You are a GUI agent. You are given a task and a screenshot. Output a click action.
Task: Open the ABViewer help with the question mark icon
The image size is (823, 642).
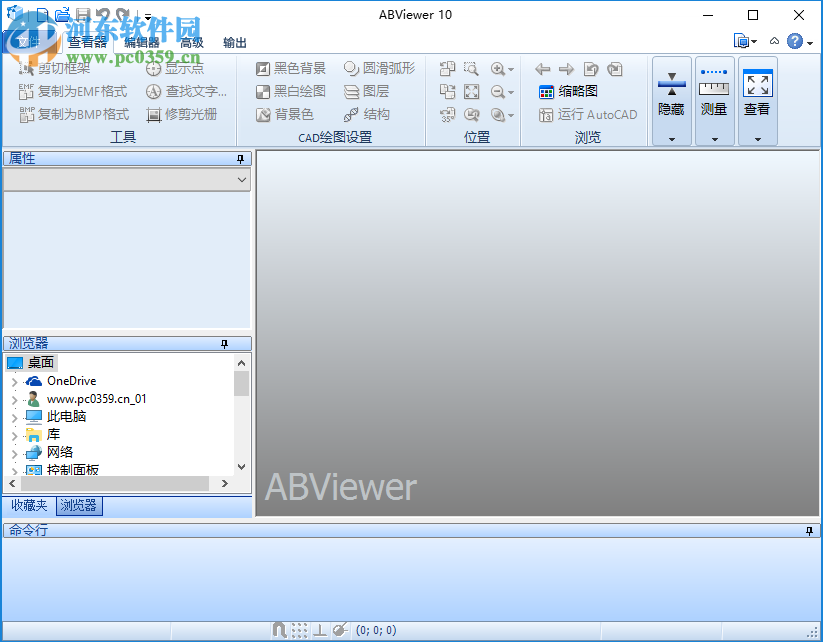(x=795, y=41)
